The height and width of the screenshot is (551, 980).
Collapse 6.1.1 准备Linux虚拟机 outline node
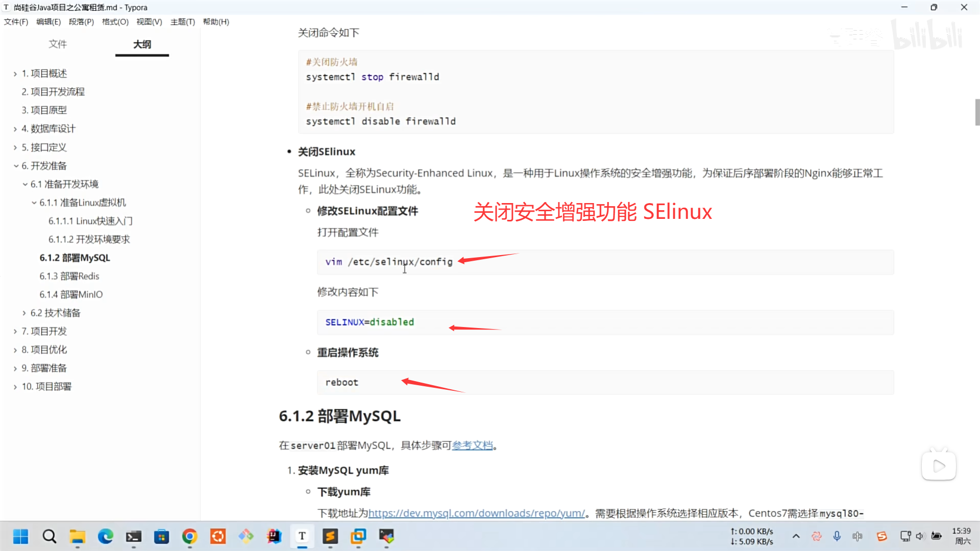[x=34, y=203]
